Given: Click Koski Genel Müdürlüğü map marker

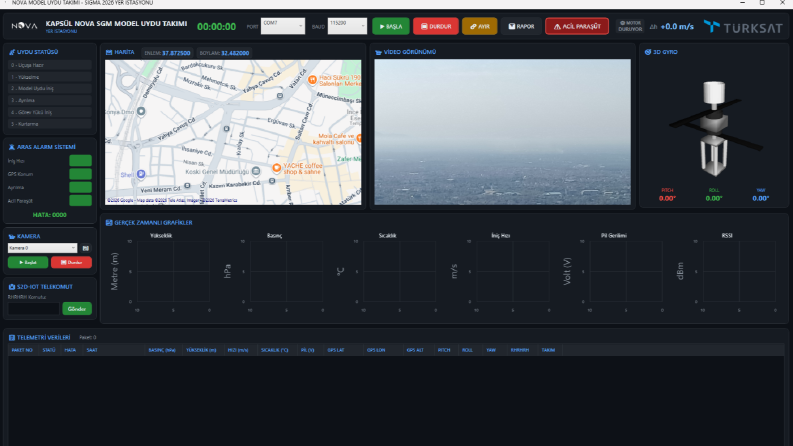Looking at the screenshot, I should click(x=256, y=171).
